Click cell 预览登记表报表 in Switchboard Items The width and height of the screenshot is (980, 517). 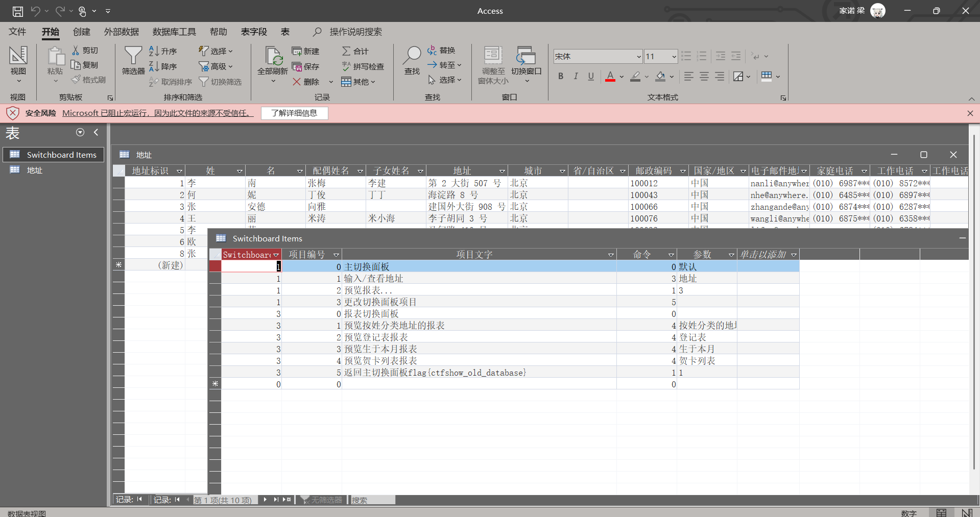point(479,337)
